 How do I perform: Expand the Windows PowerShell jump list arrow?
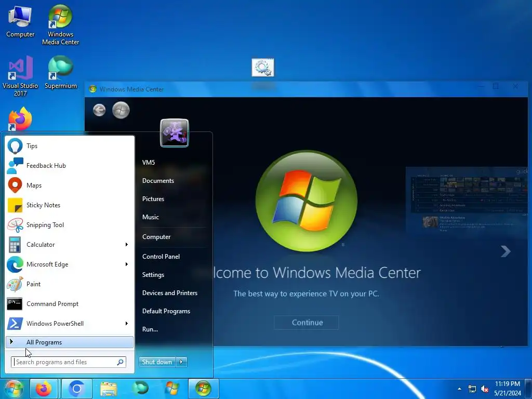tap(127, 323)
